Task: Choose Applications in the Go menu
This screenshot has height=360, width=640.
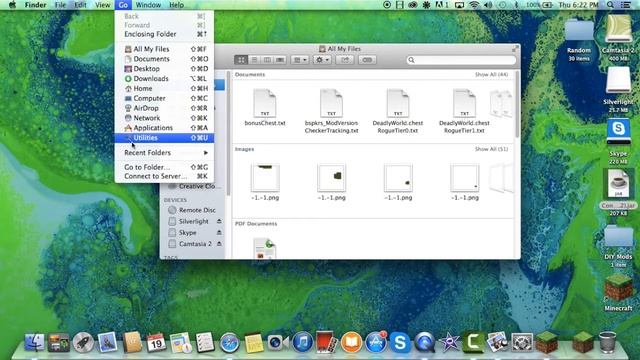Action: click(164, 128)
